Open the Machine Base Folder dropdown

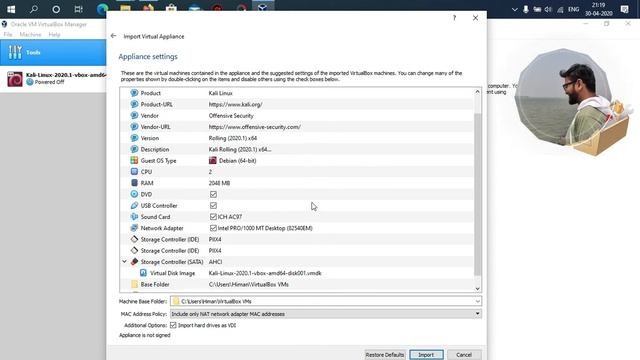(478, 302)
